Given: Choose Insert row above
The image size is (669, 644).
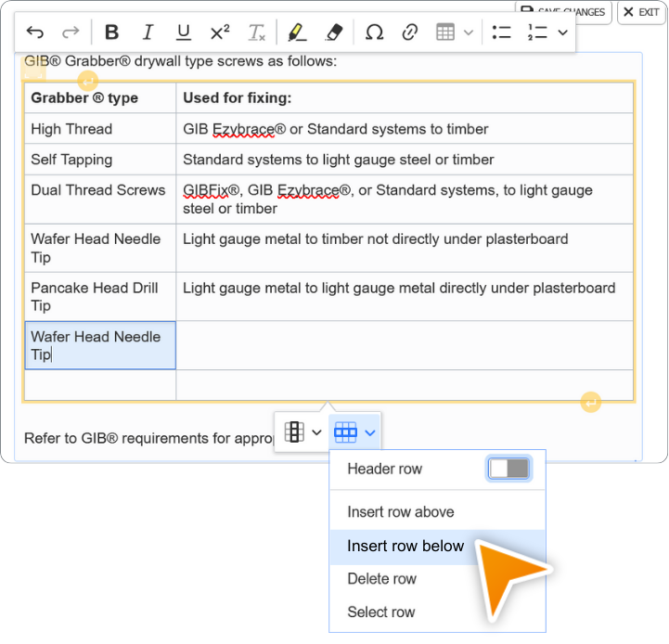Looking at the screenshot, I should pyautogui.click(x=437, y=511).
